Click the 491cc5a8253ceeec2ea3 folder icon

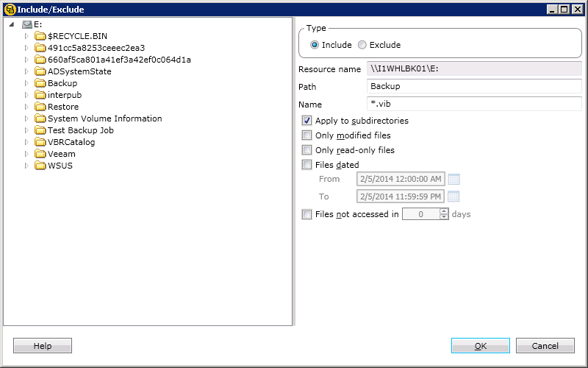point(40,48)
